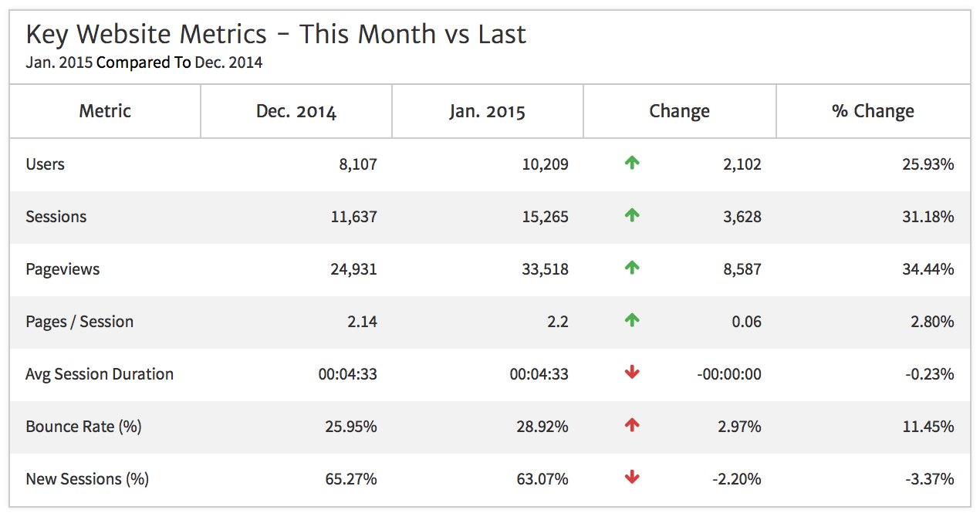Click the 65.27% New Sessions Dec. 2014 value
Image resolution: width=980 pixels, height=520 pixels.
pos(352,479)
